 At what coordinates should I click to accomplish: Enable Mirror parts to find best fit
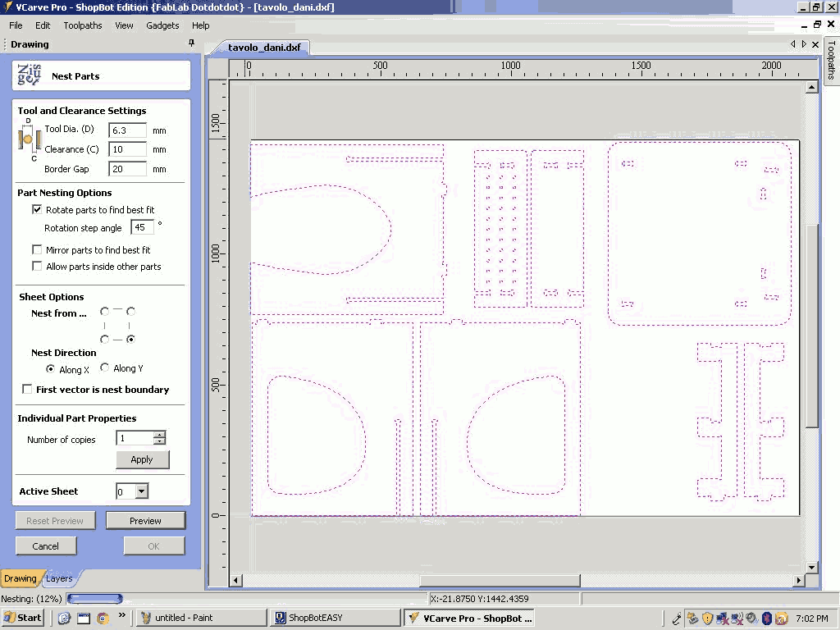37,249
